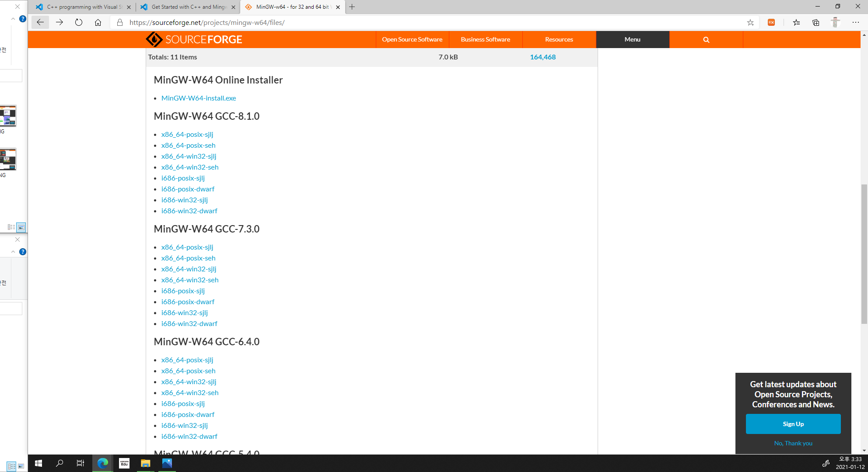This screenshot has width=868, height=472.
Task: Click the blue Sign Up button
Action: (x=793, y=424)
